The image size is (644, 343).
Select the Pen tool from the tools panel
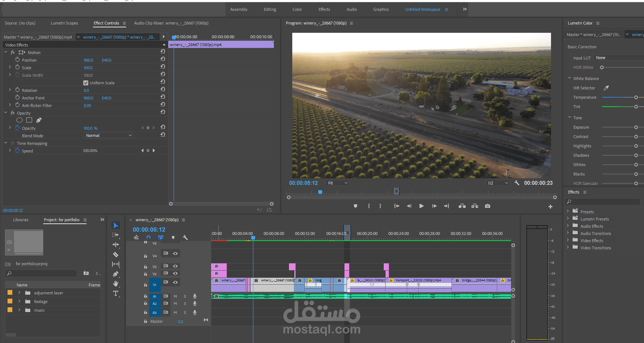point(116,274)
